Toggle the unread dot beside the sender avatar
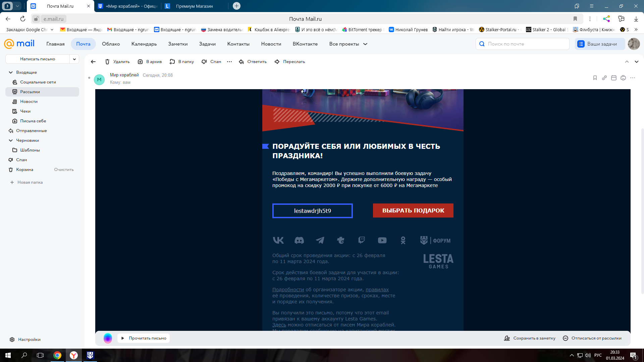 pyautogui.click(x=89, y=78)
